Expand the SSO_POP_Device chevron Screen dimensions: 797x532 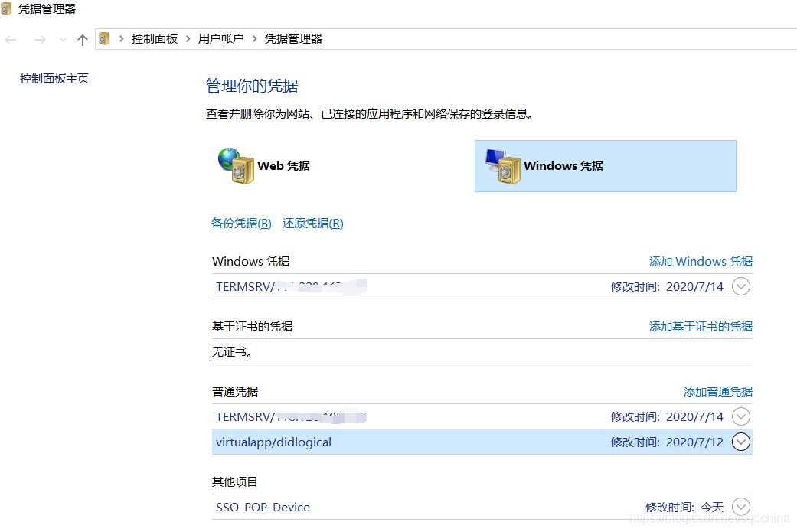741,507
